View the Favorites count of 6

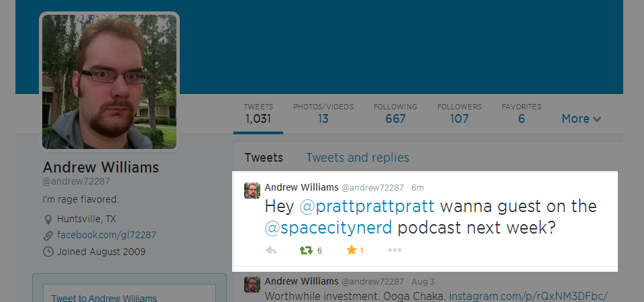click(x=521, y=114)
